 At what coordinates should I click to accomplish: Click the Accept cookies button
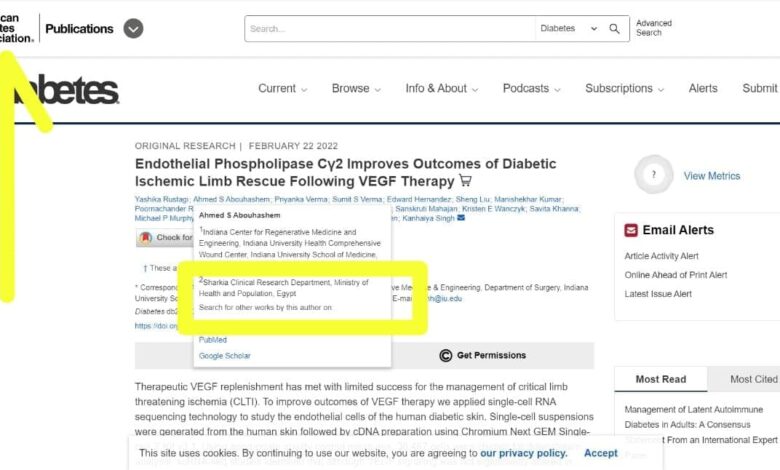601,453
